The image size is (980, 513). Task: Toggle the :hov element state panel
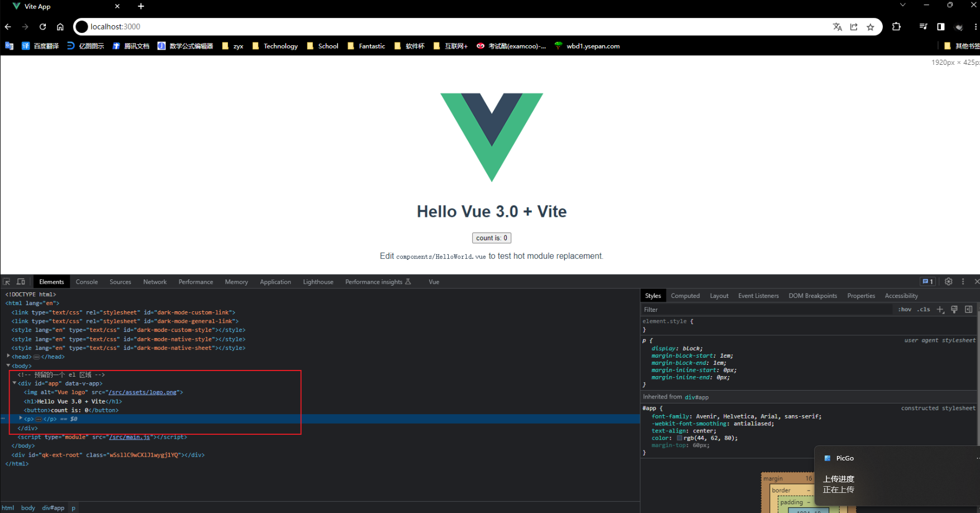coord(905,310)
